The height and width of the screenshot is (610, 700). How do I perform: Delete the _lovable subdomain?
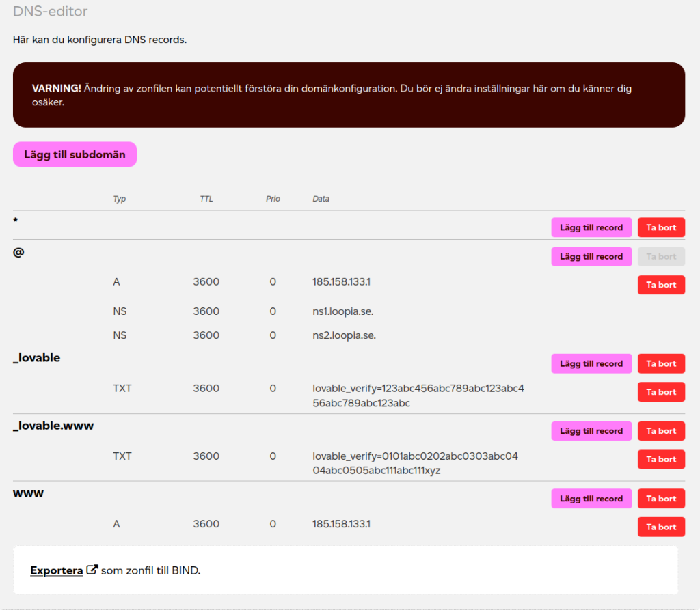[661, 364]
